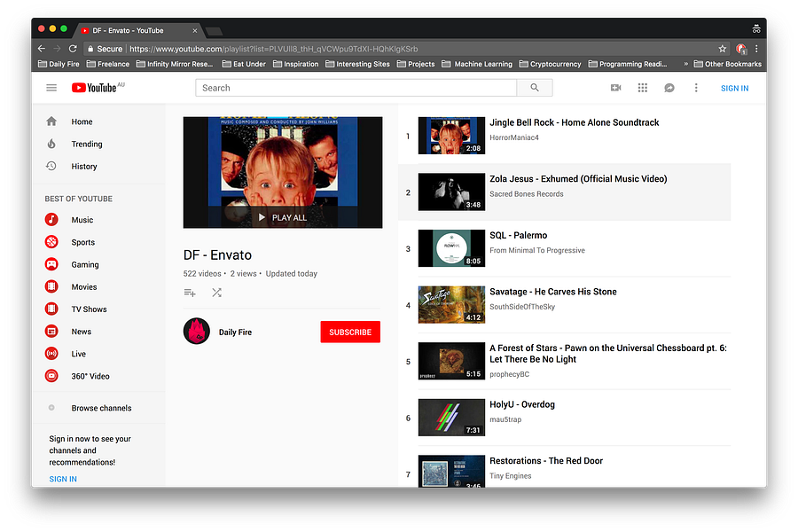Open Gaming category in sidebar

[x=85, y=265]
